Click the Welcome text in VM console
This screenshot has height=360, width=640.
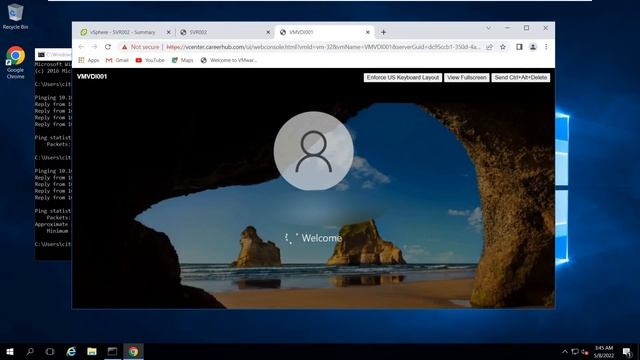[x=322, y=238]
